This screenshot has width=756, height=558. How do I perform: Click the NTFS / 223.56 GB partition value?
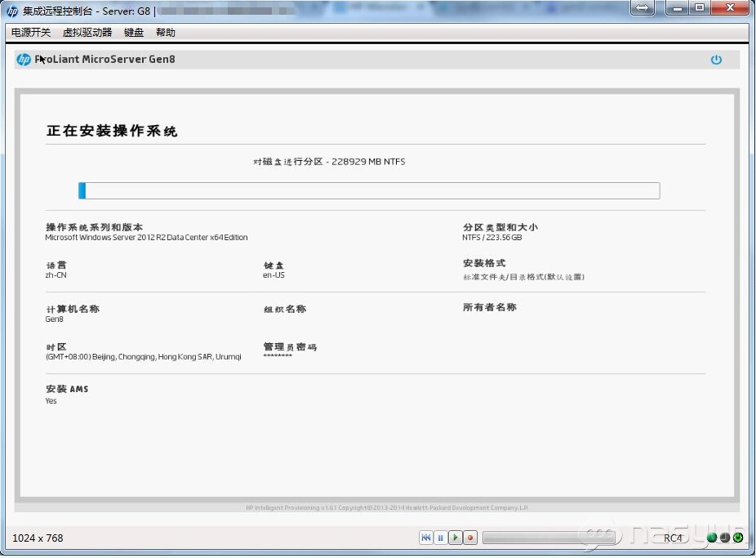click(491, 237)
